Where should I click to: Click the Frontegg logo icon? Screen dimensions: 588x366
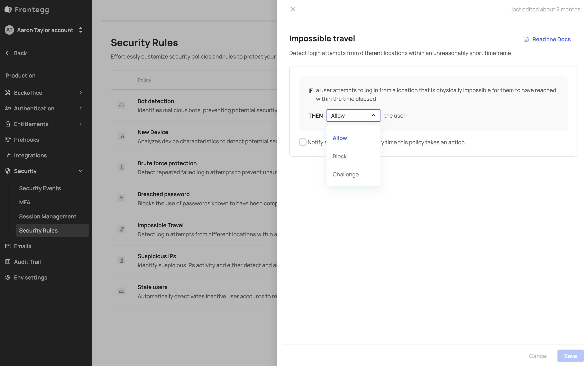(x=8, y=10)
